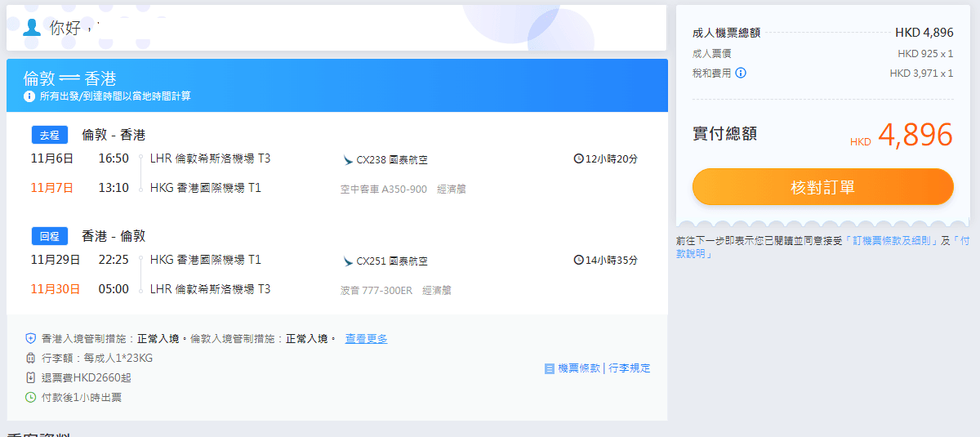Image resolution: width=980 pixels, height=437 pixels.
Task: Click the shield icon for entry restrictions
Action: (x=31, y=338)
